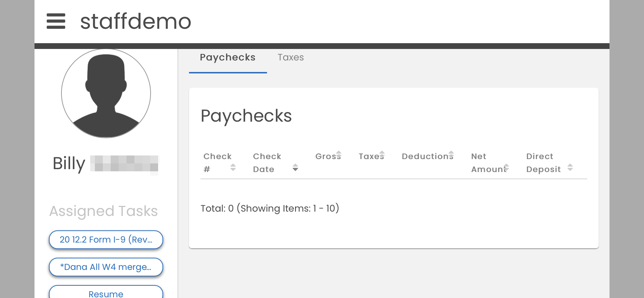Viewport: 644px width, 298px height.
Task: Click the user profile avatar
Action: [106, 94]
